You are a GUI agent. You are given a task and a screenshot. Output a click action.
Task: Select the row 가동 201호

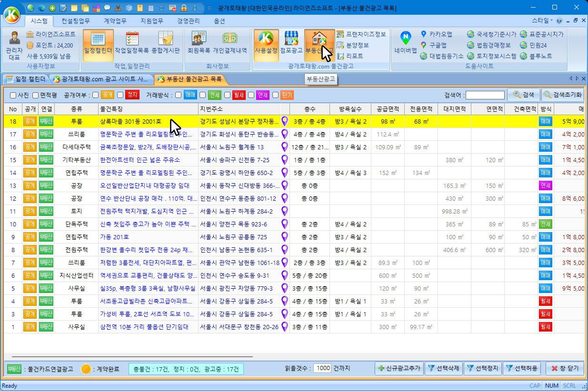294,237
